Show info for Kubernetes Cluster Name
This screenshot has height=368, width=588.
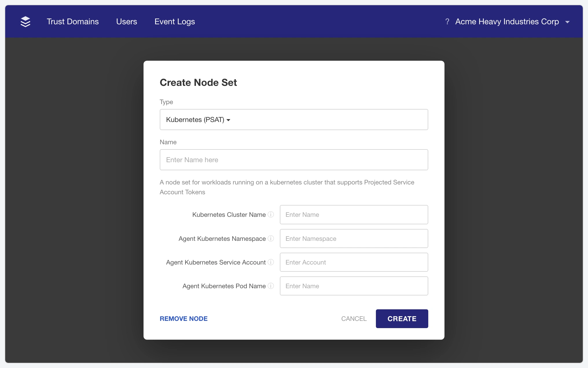[271, 214]
